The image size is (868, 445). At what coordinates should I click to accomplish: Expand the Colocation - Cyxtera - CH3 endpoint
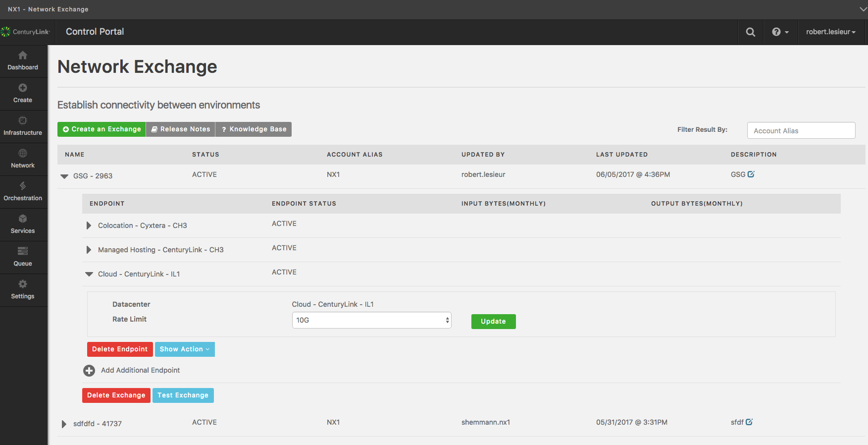coord(89,225)
